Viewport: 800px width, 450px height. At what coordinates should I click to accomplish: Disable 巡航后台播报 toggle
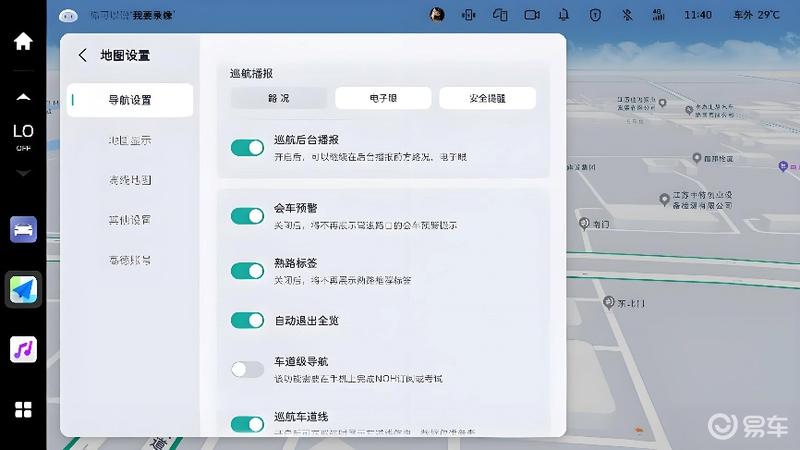click(247, 148)
